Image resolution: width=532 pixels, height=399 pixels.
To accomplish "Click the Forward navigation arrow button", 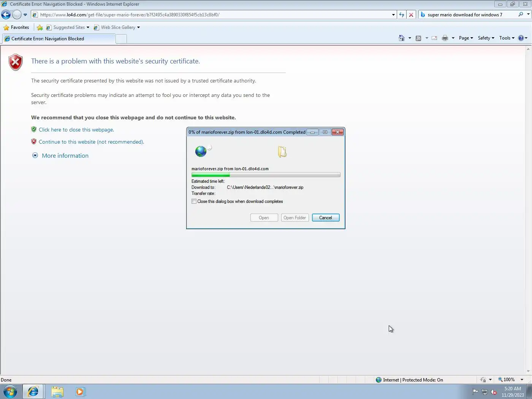I will pyautogui.click(x=17, y=15).
